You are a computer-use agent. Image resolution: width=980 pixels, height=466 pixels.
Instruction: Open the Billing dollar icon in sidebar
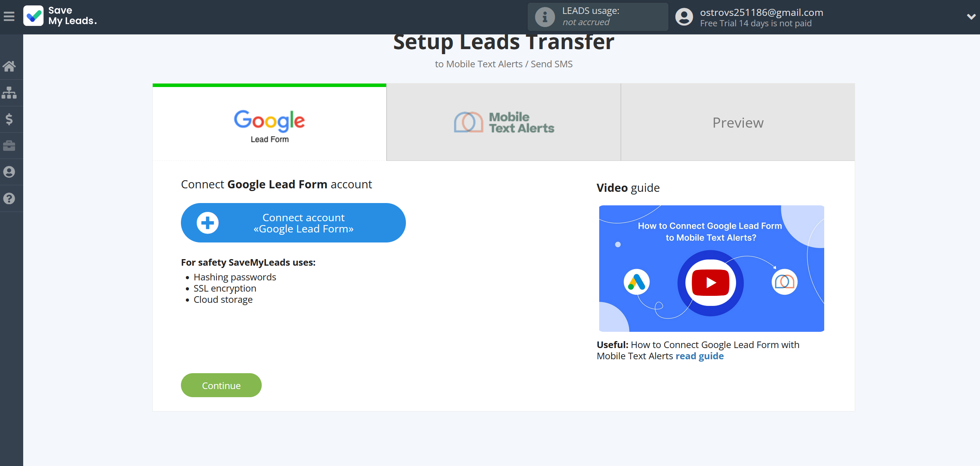click(9, 119)
